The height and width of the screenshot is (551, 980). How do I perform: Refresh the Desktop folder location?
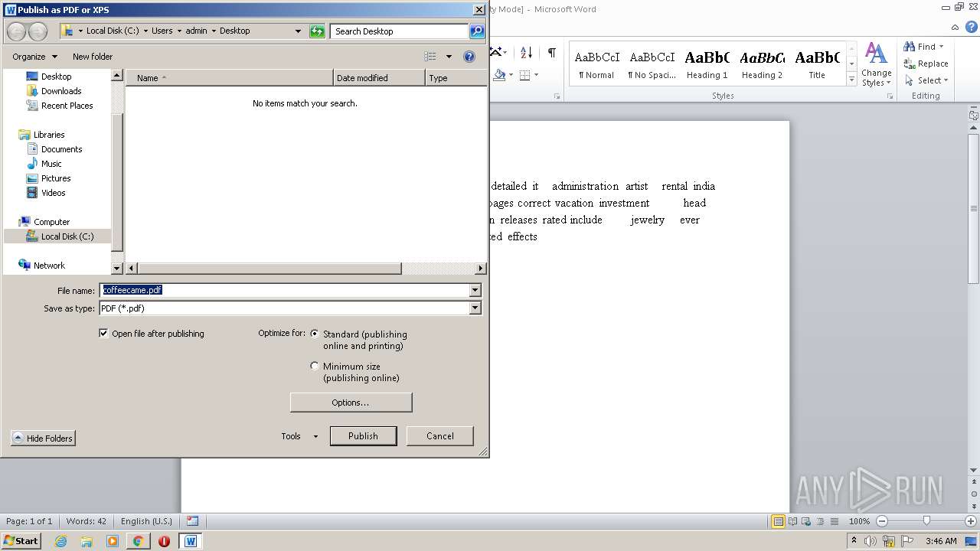click(317, 31)
